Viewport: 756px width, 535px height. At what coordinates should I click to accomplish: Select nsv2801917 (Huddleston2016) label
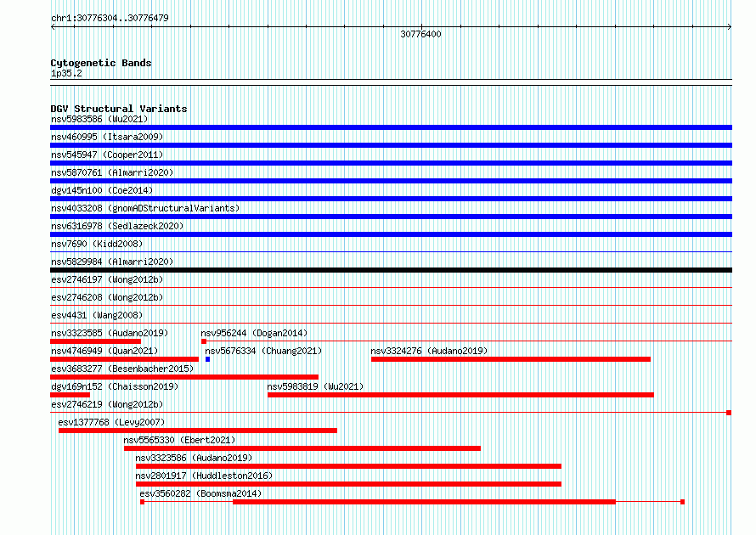pyautogui.click(x=204, y=476)
